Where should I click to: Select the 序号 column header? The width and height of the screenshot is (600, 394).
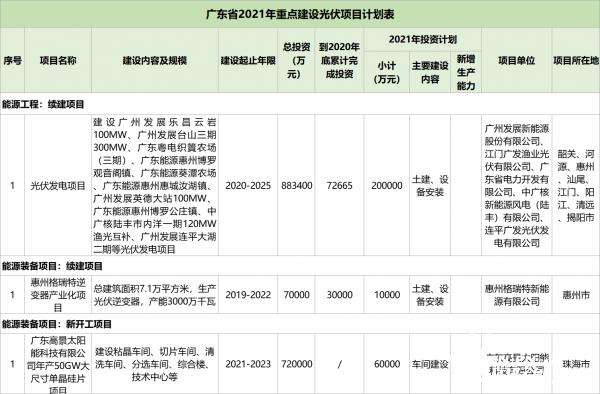(x=12, y=60)
